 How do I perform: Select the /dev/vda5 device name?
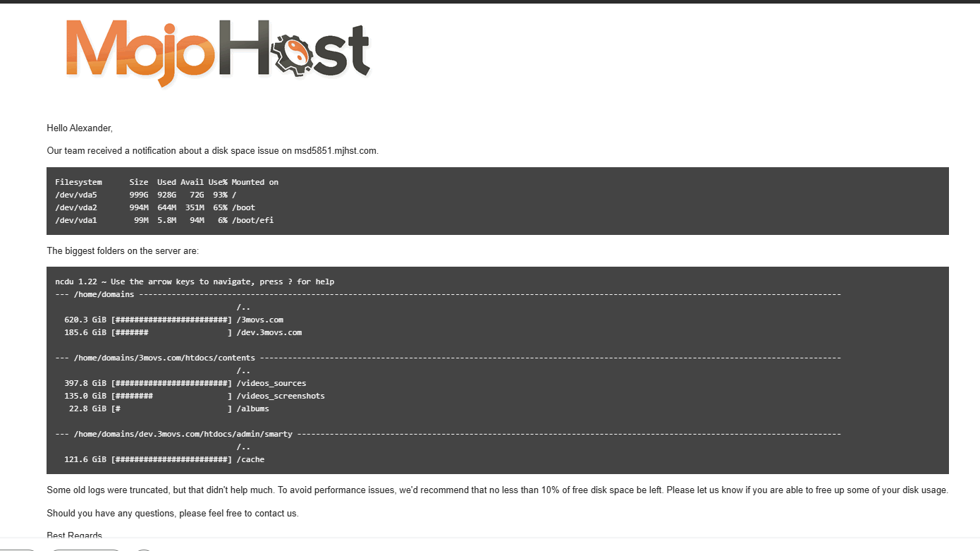tap(76, 195)
